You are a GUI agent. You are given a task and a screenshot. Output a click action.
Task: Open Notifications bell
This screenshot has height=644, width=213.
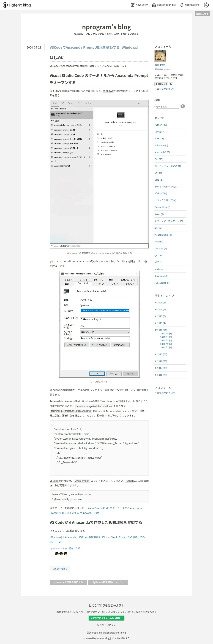tap(190, 5)
